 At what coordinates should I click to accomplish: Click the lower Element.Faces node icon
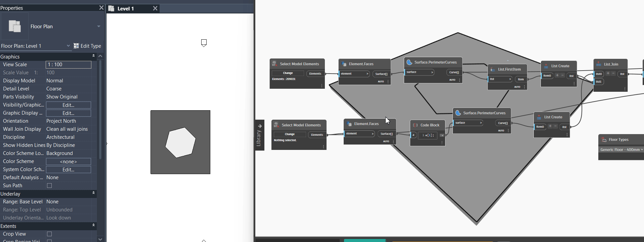click(x=349, y=124)
